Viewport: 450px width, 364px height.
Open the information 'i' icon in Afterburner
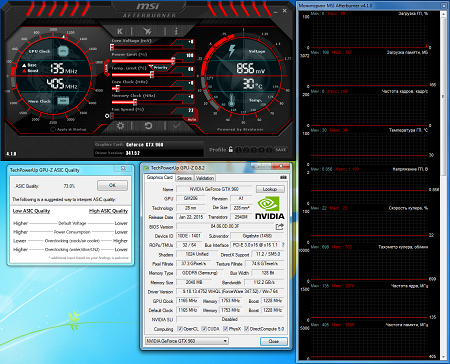[x=176, y=31]
